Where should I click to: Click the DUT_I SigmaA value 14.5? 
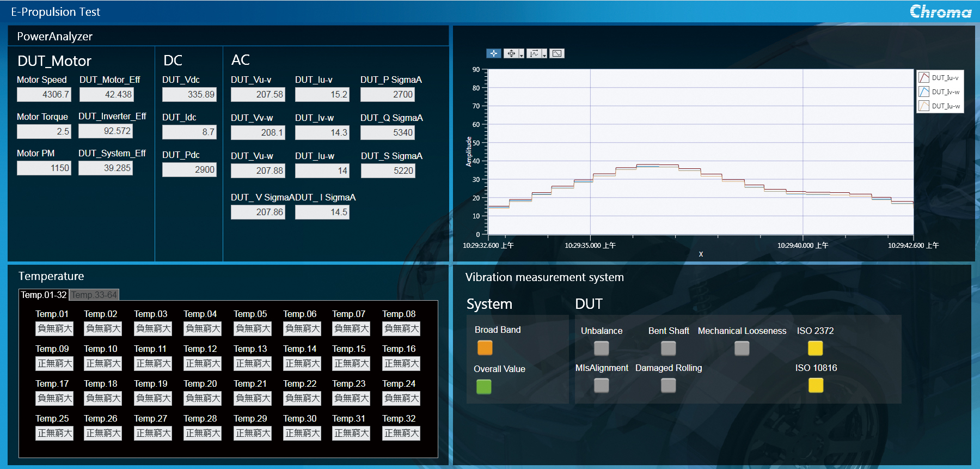pyautogui.click(x=322, y=212)
